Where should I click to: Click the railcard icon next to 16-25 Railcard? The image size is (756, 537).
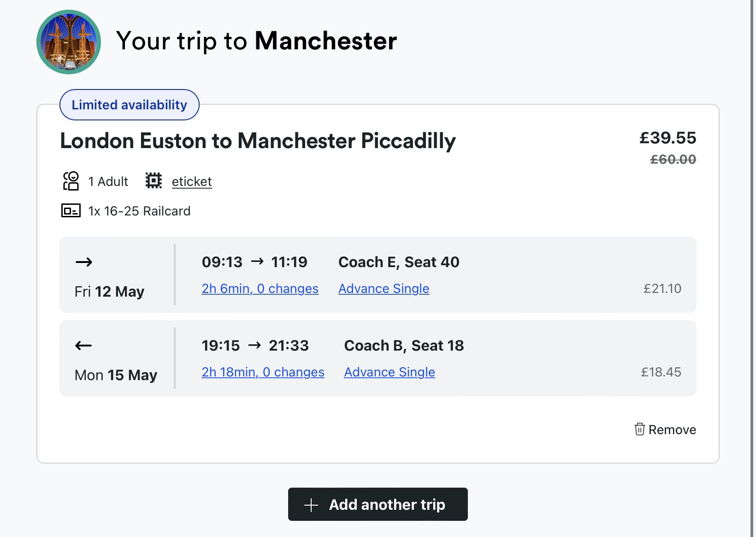tap(71, 211)
